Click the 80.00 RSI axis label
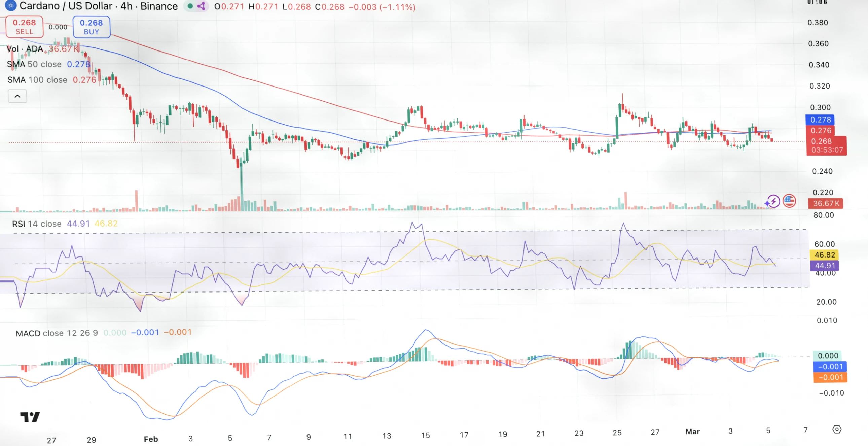The image size is (868, 446). (x=824, y=215)
